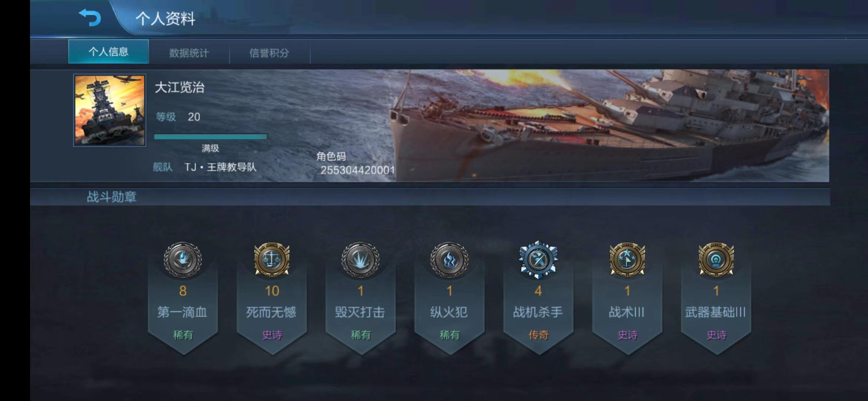The height and width of the screenshot is (401, 868).
Task: Click the level experience progress bar
Action: (210, 137)
